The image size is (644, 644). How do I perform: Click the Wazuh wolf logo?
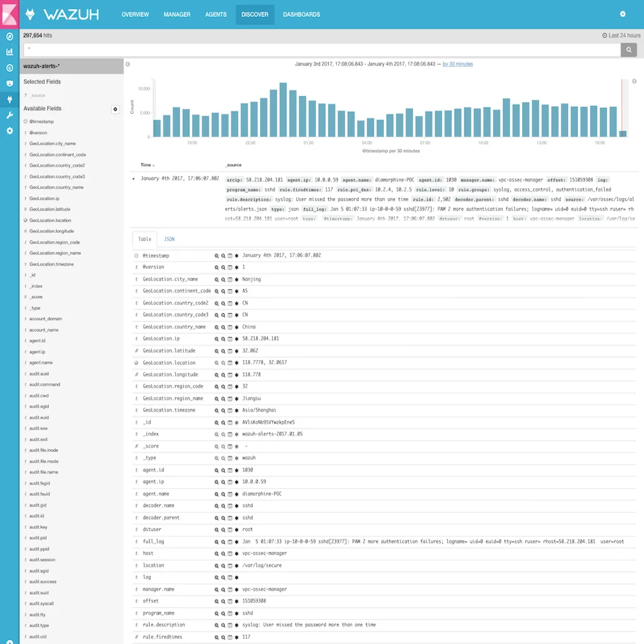tap(30, 14)
